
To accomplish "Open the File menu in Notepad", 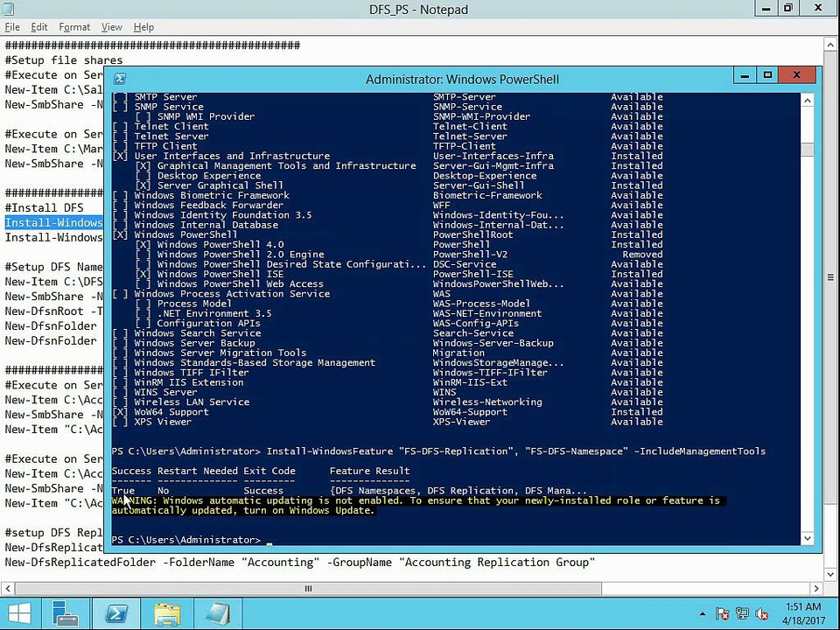I will point(11,27).
